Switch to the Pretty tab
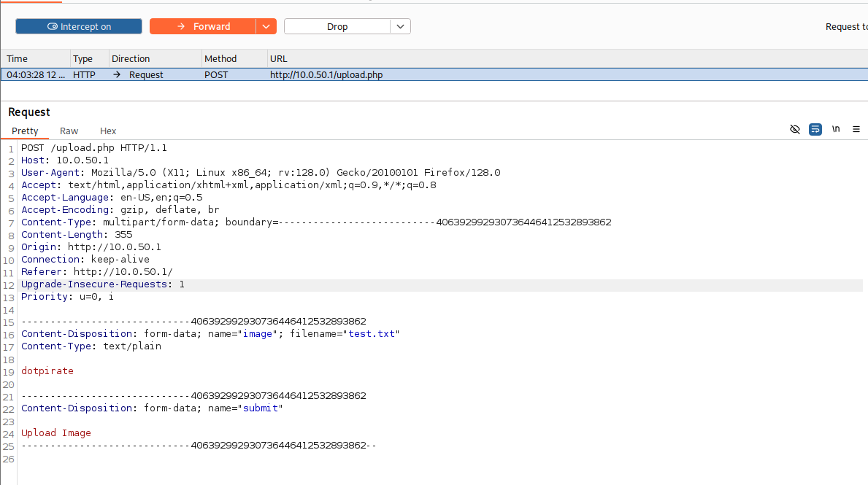The image size is (868, 485). [x=25, y=131]
